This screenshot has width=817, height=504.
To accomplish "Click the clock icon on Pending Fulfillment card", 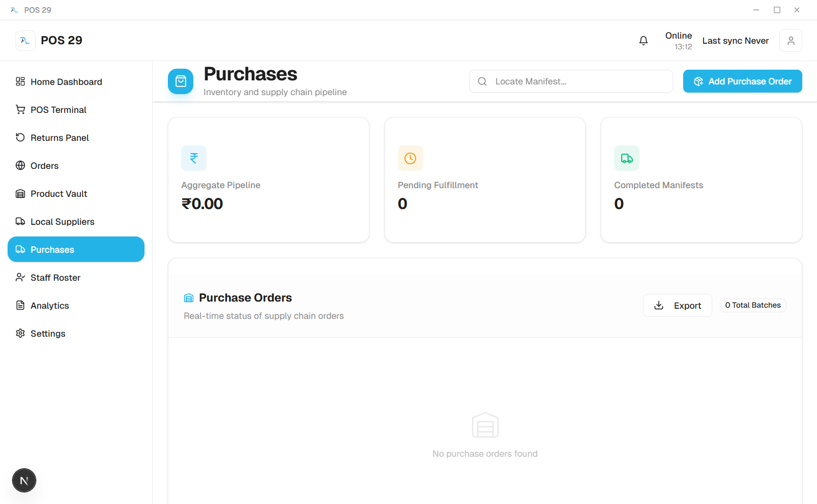I will click(411, 158).
